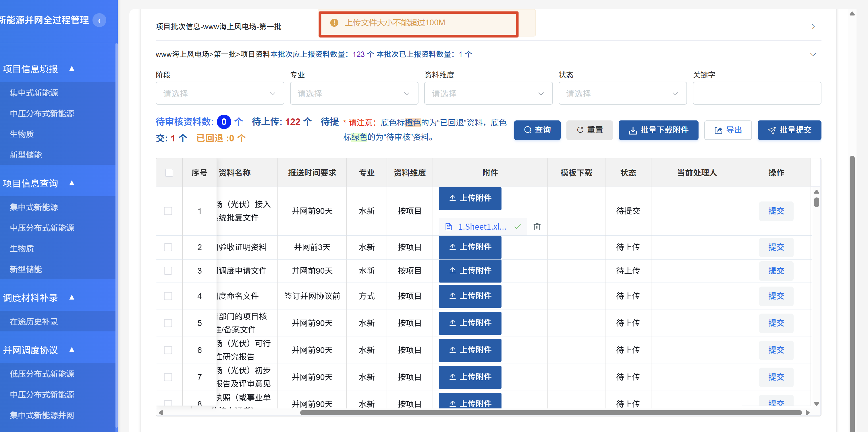The image size is (868, 432).
Task: Click the right chevron on project batch header
Action: (813, 27)
